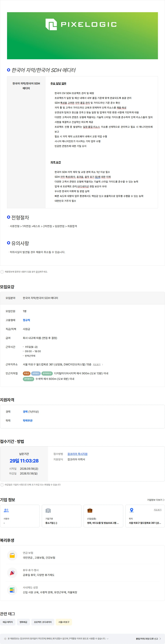Click the 기업구분 중소기업 card
This screenshot has height=644, width=165.
click(62, 516)
